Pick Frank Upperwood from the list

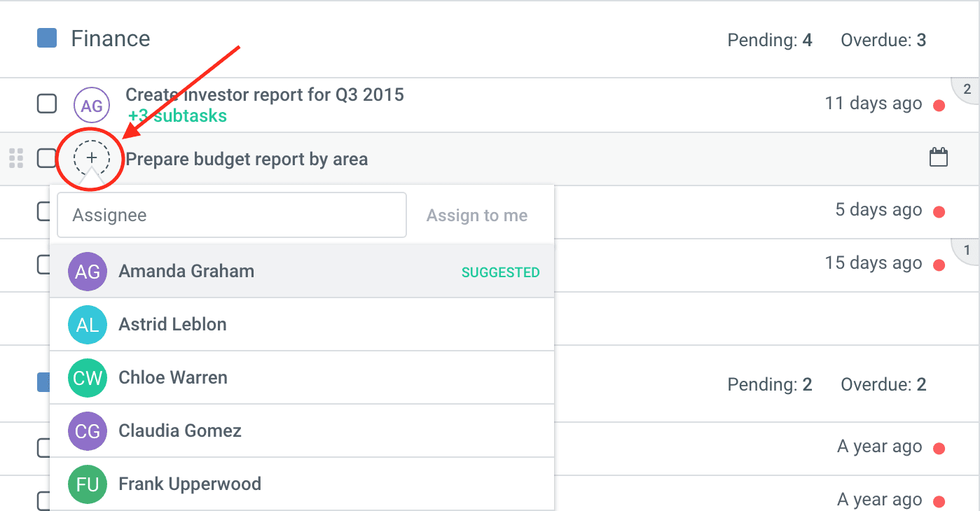[x=190, y=484]
